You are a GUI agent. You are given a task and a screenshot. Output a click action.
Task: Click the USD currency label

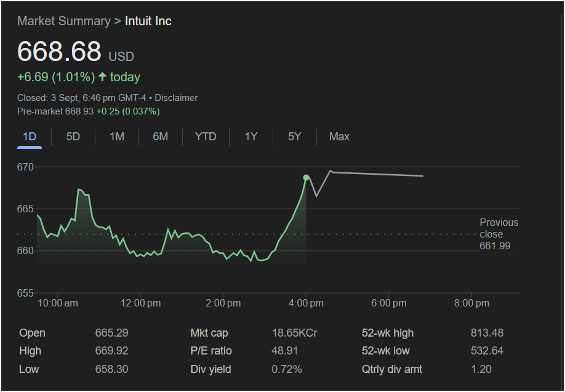(121, 57)
